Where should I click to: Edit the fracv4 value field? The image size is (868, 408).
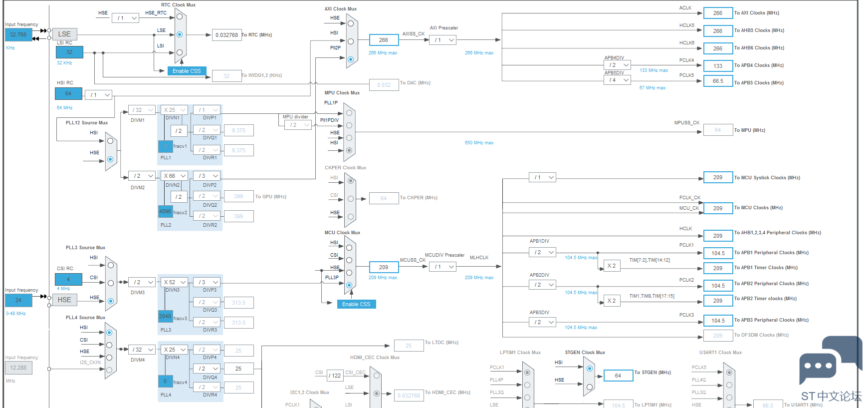click(166, 381)
